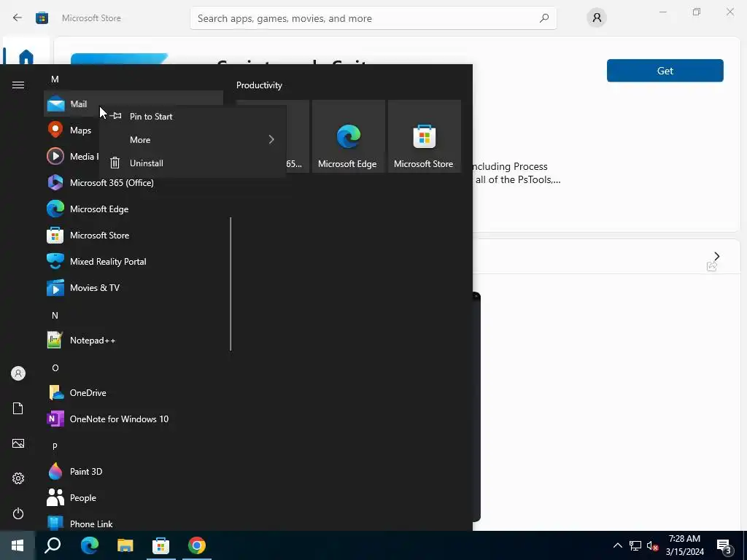Screen dimensions: 747x560
Task: Switch to Microsoft Store on taskbar
Action: pos(161,545)
